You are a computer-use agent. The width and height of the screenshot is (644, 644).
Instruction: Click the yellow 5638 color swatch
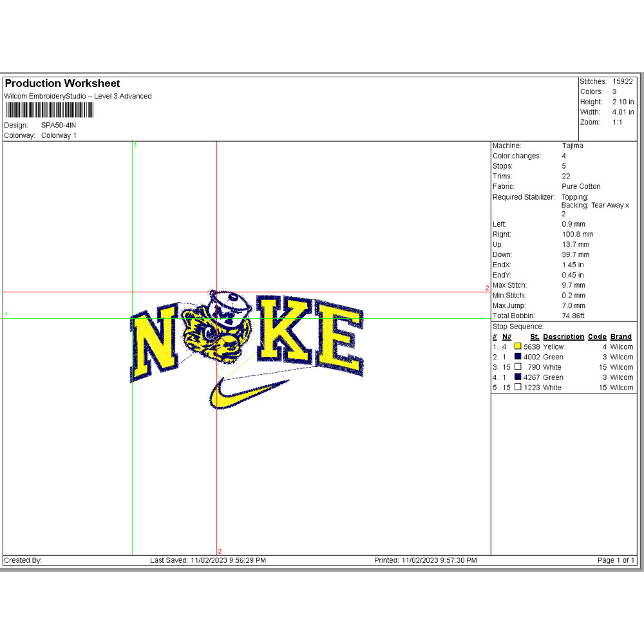pyautogui.click(x=518, y=346)
